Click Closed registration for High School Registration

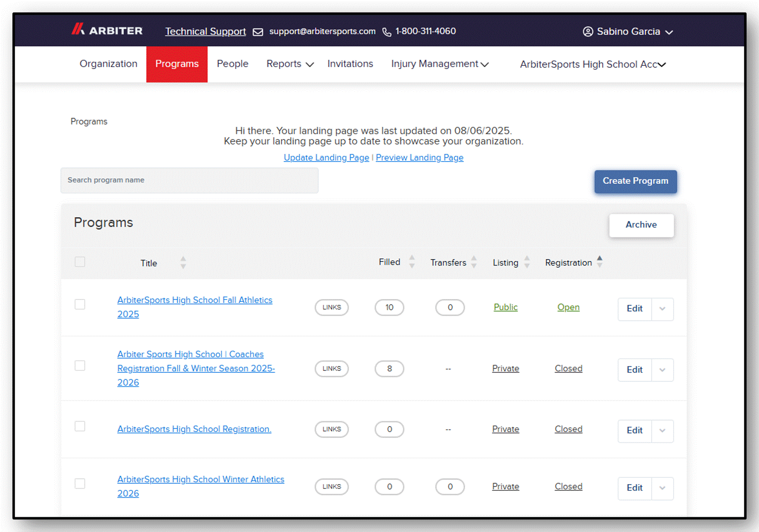pos(568,429)
